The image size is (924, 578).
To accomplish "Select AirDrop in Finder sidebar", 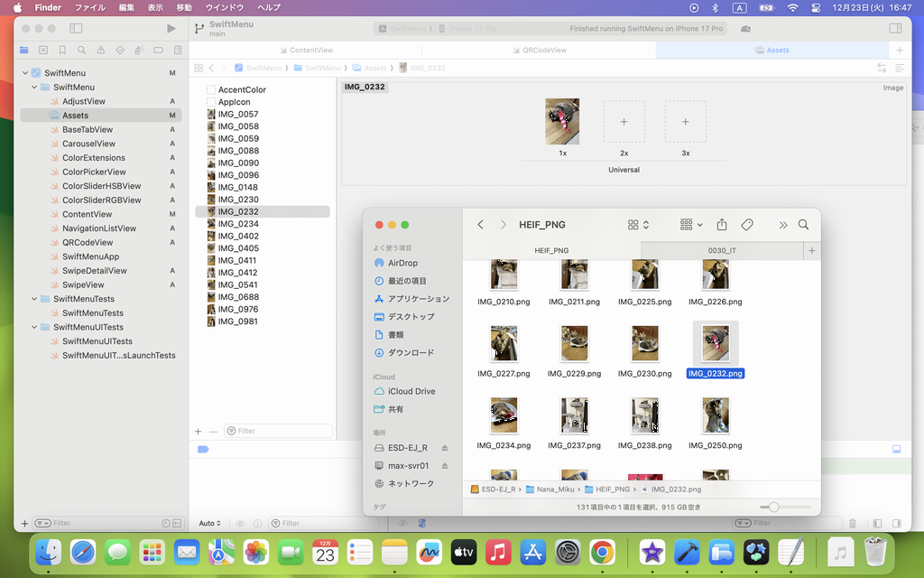I will pyautogui.click(x=402, y=263).
